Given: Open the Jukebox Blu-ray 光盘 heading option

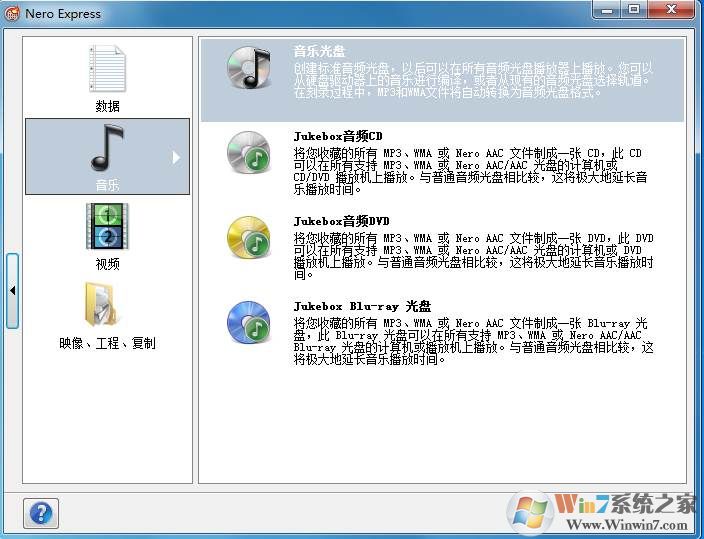Looking at the screenshot, I should pos(361,306).
